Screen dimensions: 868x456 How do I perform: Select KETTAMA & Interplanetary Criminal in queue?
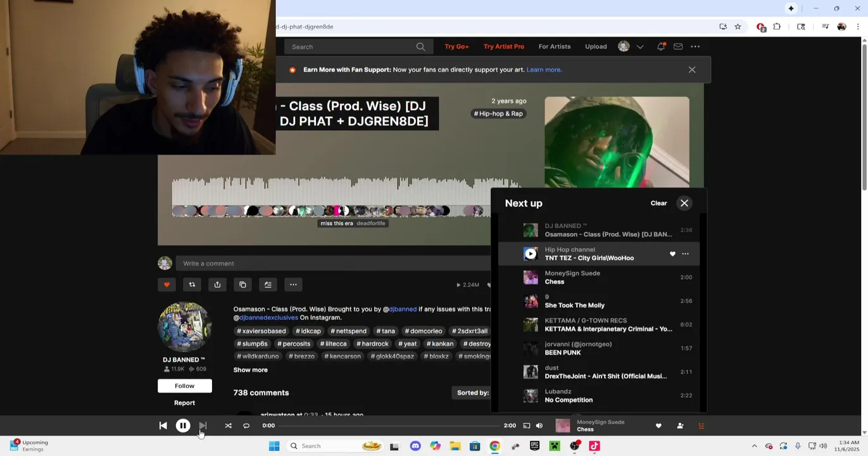click(599, 325)
